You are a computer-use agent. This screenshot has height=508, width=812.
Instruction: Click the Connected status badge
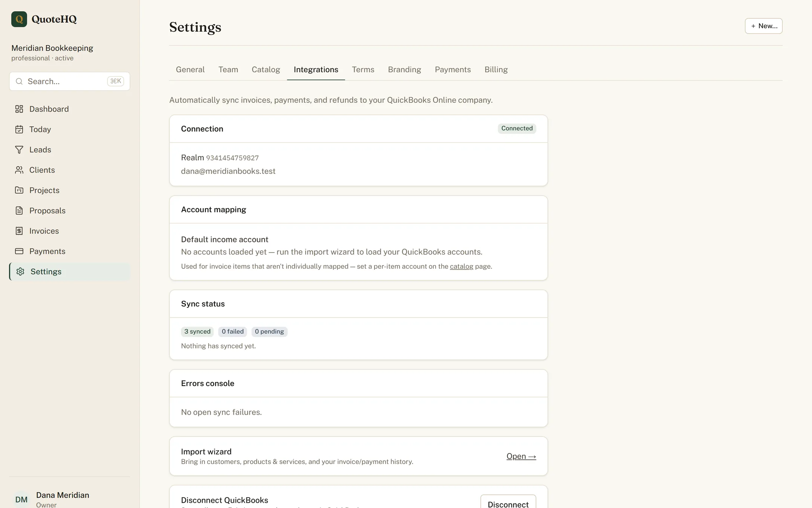click(517, 128)
